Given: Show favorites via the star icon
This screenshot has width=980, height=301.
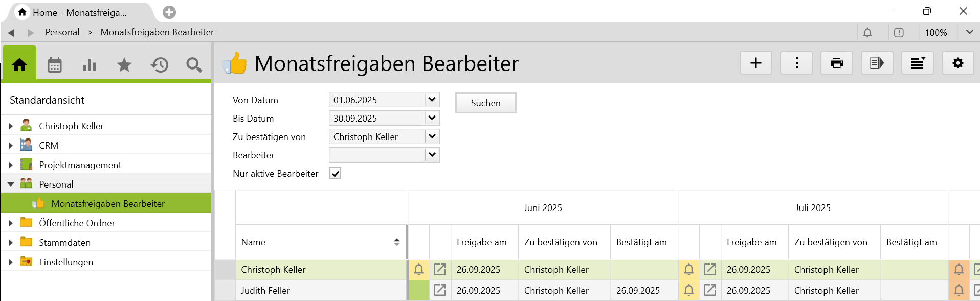Looking at the screenshot, I should point(124,65).
